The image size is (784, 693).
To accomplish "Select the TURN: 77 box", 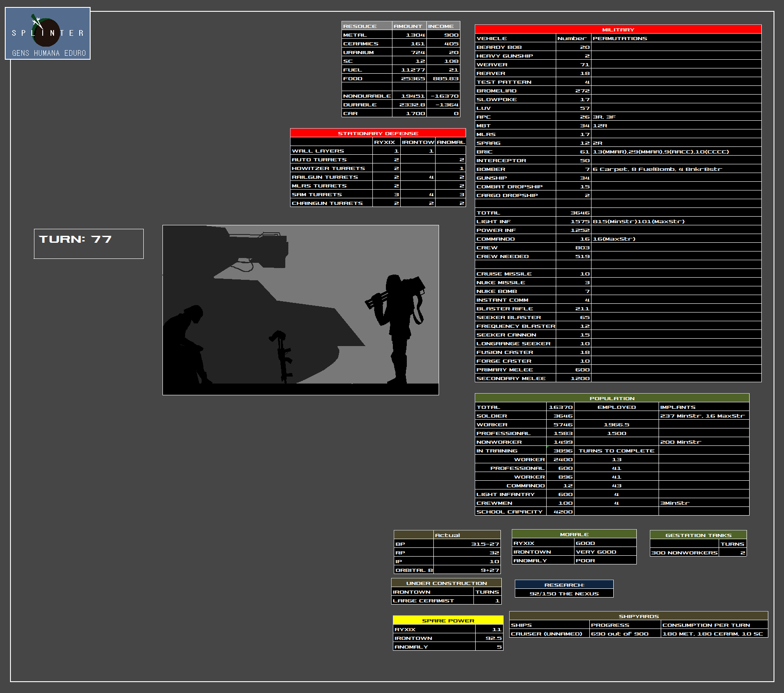I will (x=89, y=244).
